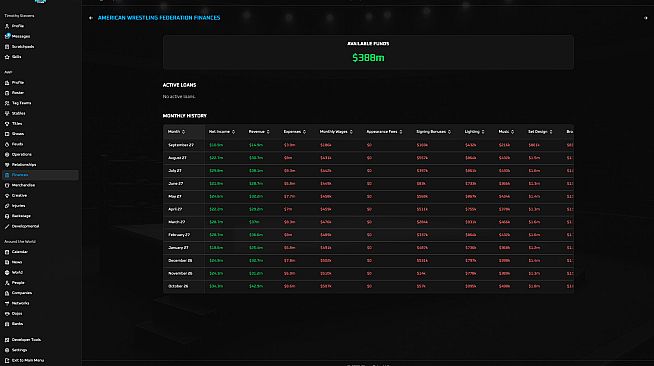Screen dimensions: 654x366
Task: Select the August 27 row label
Action: tap(177, 158)
